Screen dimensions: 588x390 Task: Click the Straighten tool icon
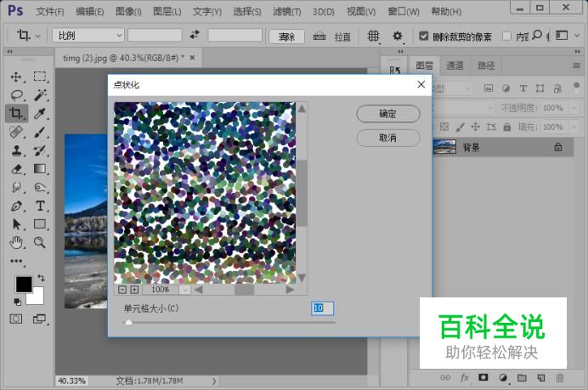coord(319,36)
